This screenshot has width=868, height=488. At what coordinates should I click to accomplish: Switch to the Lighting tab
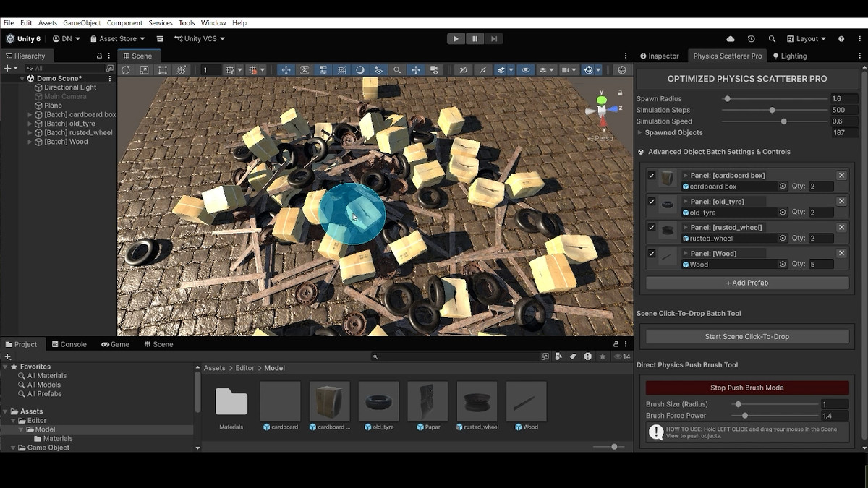(x=789, y=56)
